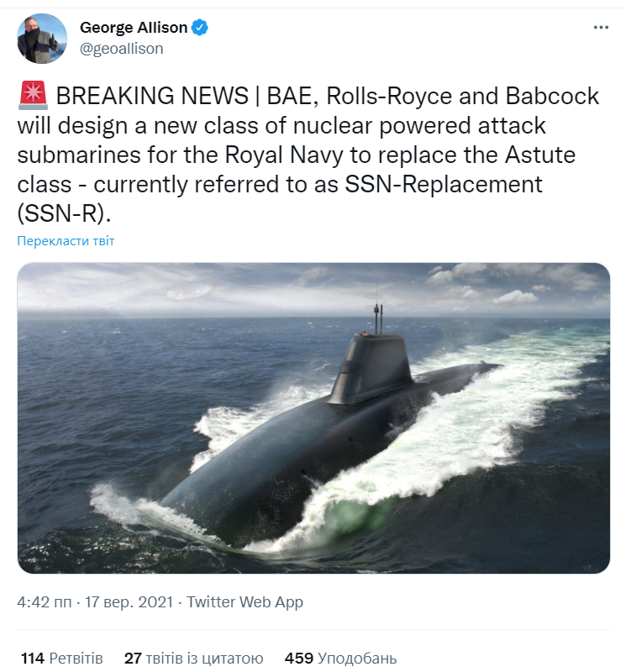
Task: Open the submarine photo attachment
Action: [313, 417]
